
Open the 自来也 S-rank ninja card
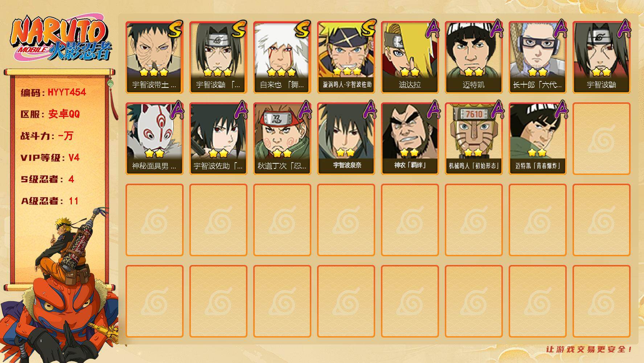click(x=282, y=57)
